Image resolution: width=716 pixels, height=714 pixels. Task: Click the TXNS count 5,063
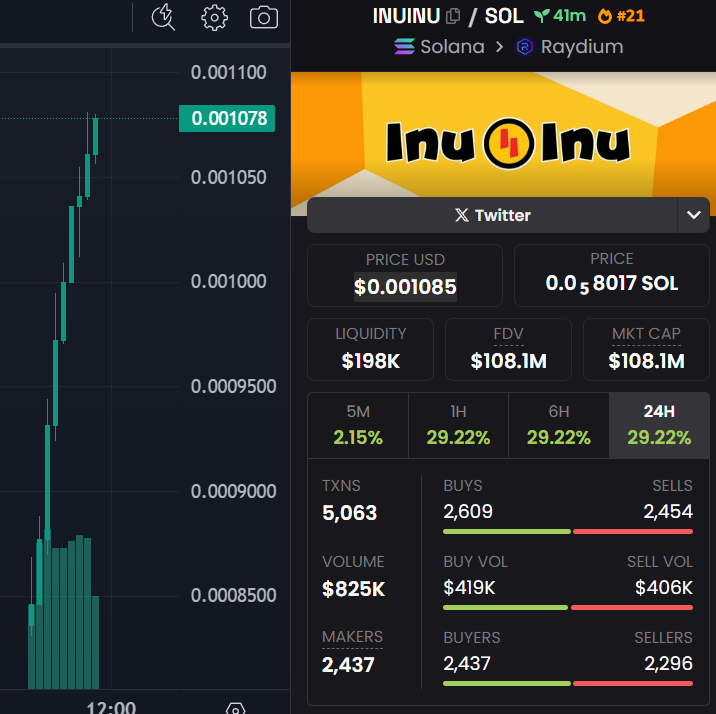point(350,513)
